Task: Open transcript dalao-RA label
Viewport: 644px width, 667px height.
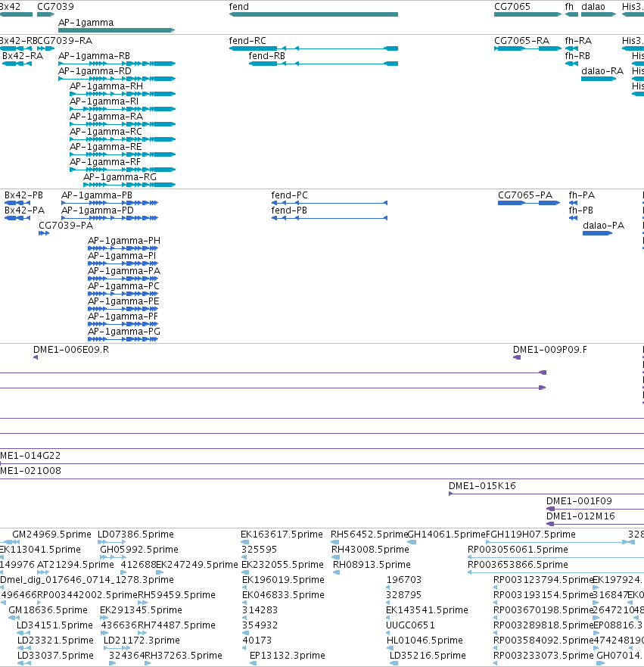Action: point(602,71)
